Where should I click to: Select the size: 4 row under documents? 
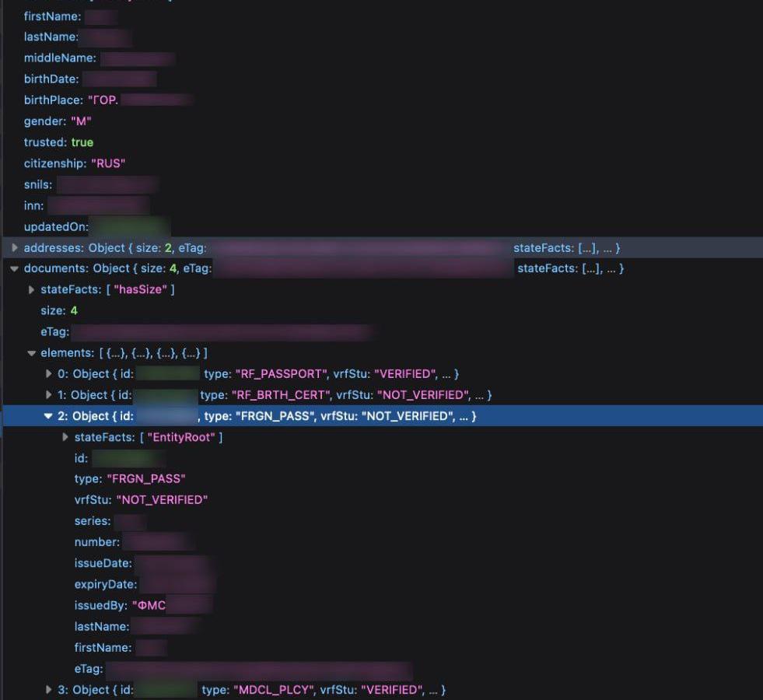(59, 311)
